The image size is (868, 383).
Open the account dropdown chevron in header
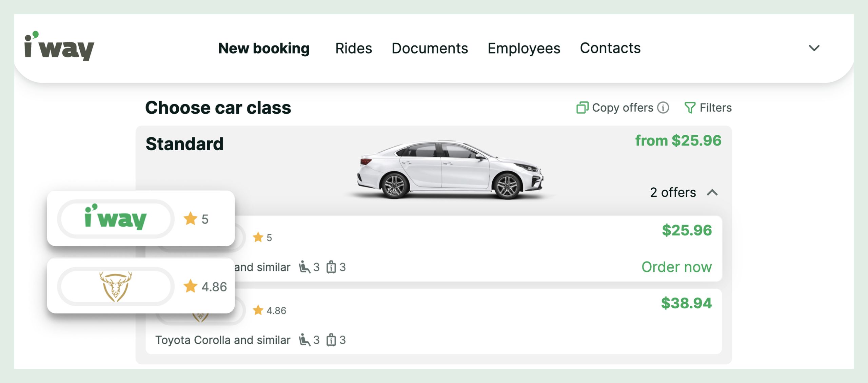point(814,48)
